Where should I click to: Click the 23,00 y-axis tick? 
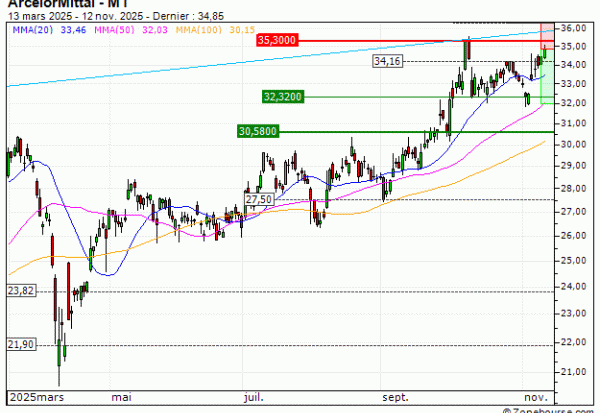point(574,313)
